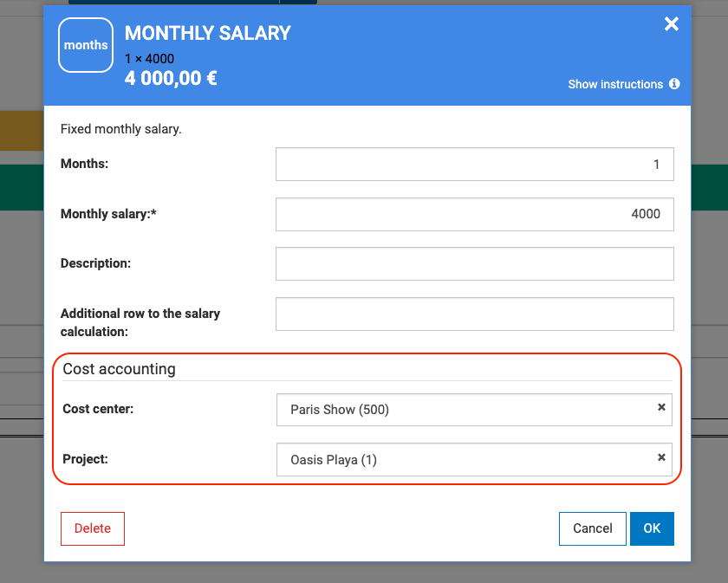The width and height of the screenshot is (728, 583).
Task: Click the MONTHLY SALARY header title
Action: 208,34
